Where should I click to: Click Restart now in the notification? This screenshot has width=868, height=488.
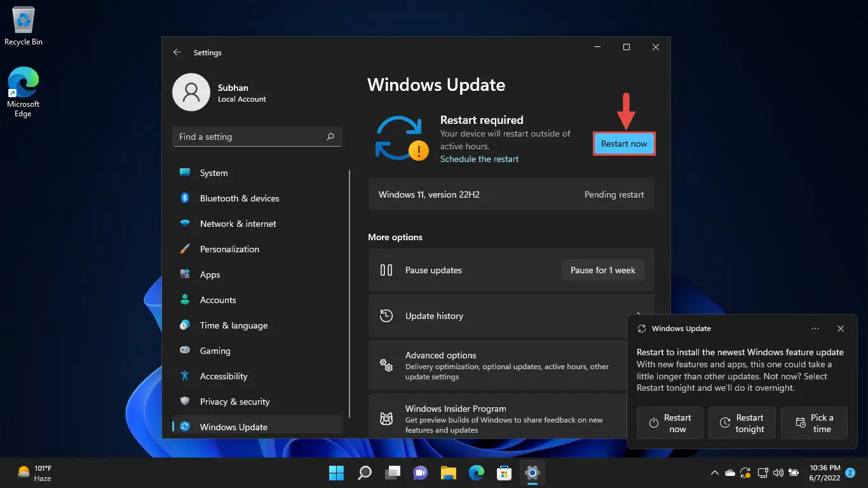(670, 423)
